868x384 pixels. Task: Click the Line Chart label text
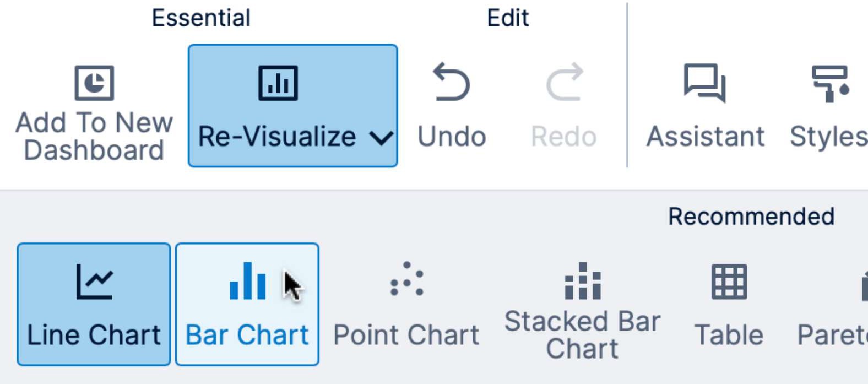94,334
